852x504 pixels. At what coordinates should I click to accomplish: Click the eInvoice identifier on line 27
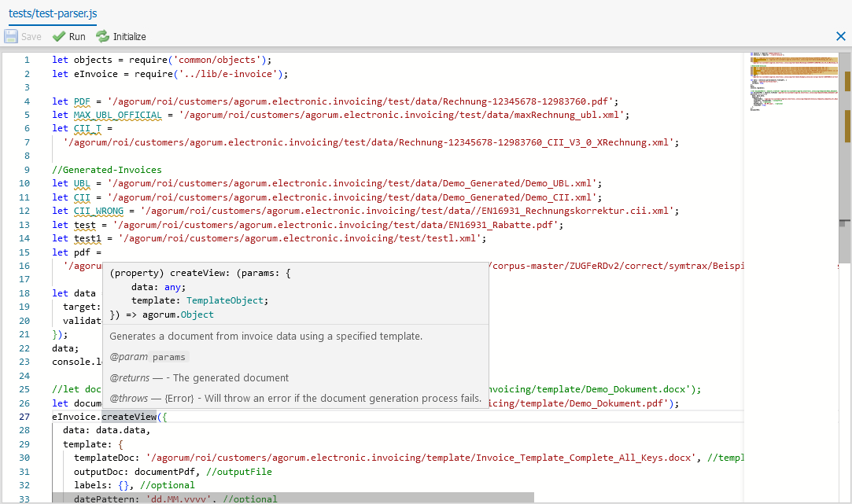pyautogui.click(x=75, y=417)
